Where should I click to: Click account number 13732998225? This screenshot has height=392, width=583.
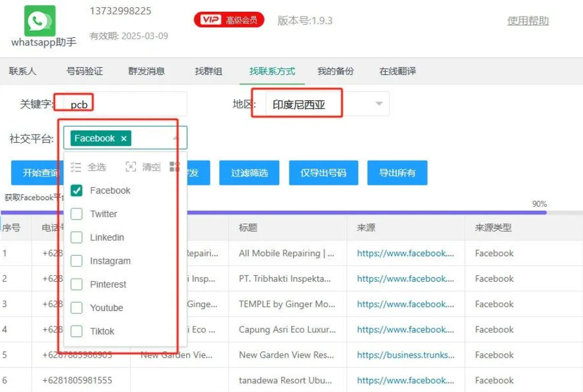coord(120,11)
